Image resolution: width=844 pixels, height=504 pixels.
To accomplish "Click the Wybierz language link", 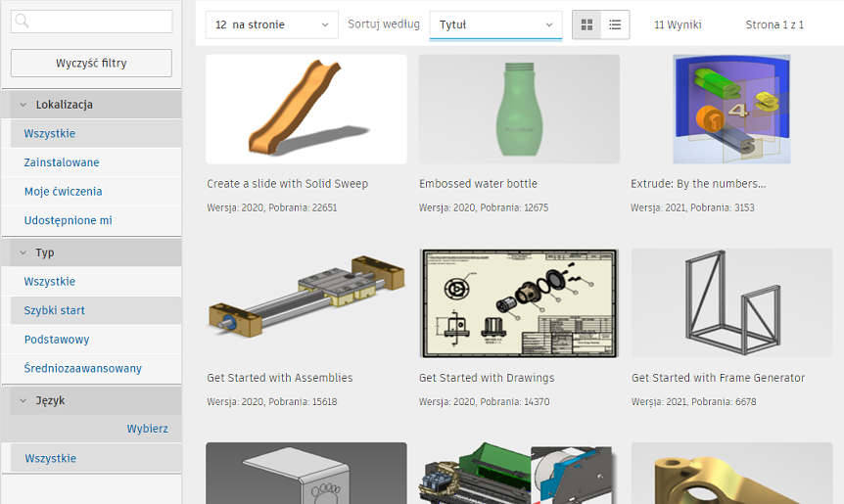I will (148, 429).
